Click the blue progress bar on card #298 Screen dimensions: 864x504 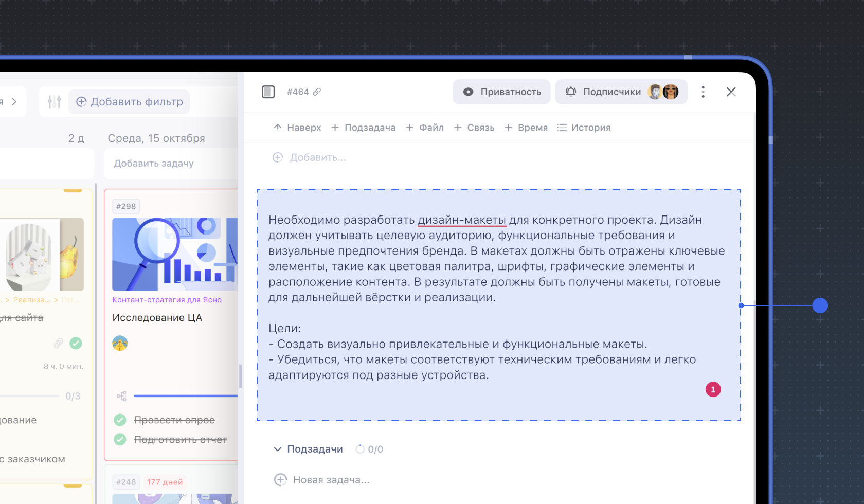[185, 396]
